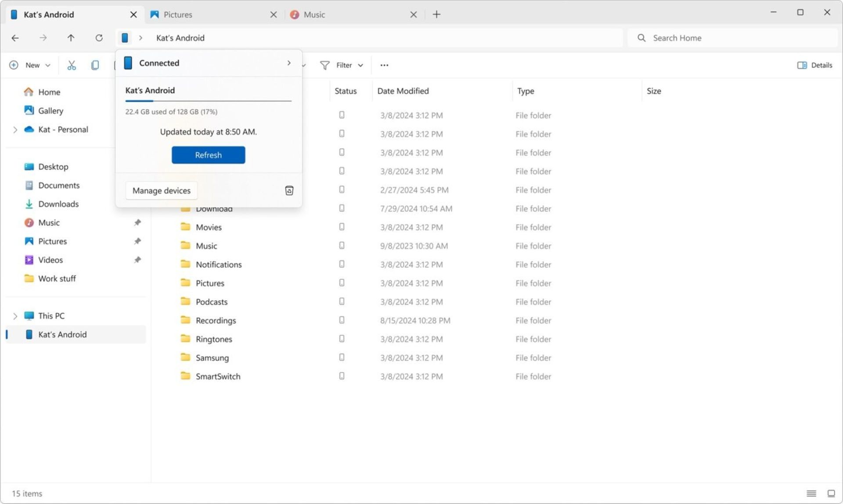
Task: Toggle status checkbox for Recordings folder
Action: click(342, 320)
